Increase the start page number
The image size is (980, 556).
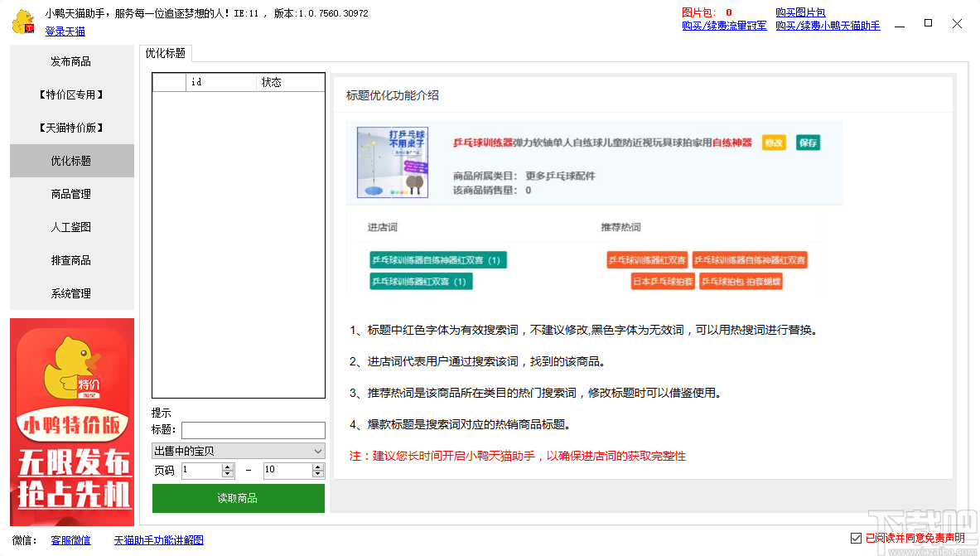coord(228,467)
